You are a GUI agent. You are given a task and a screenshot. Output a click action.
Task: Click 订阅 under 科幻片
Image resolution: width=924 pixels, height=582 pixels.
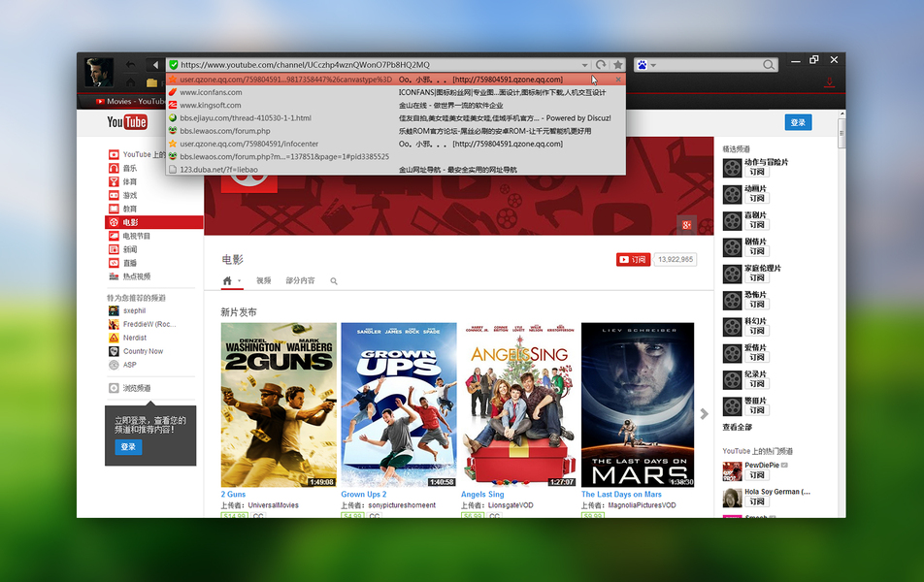tap(757, 331)
